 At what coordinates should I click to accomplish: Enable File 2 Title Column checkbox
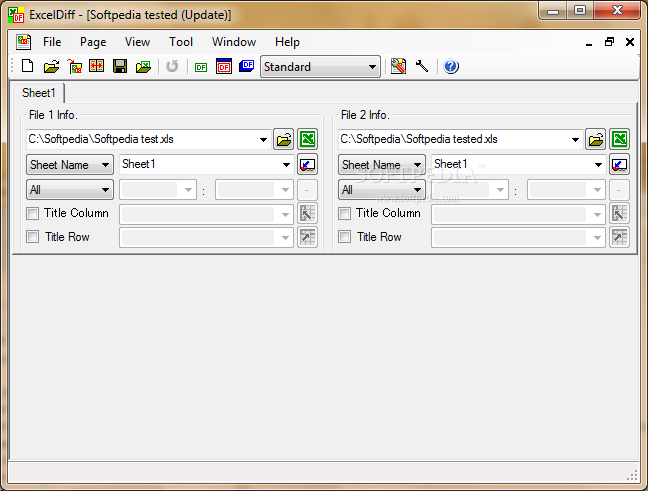click(345, 213)
